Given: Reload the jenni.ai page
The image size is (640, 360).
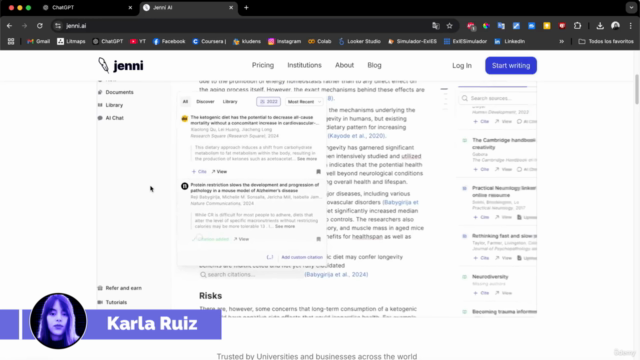Looking at the screenshot, I should 40,26.
